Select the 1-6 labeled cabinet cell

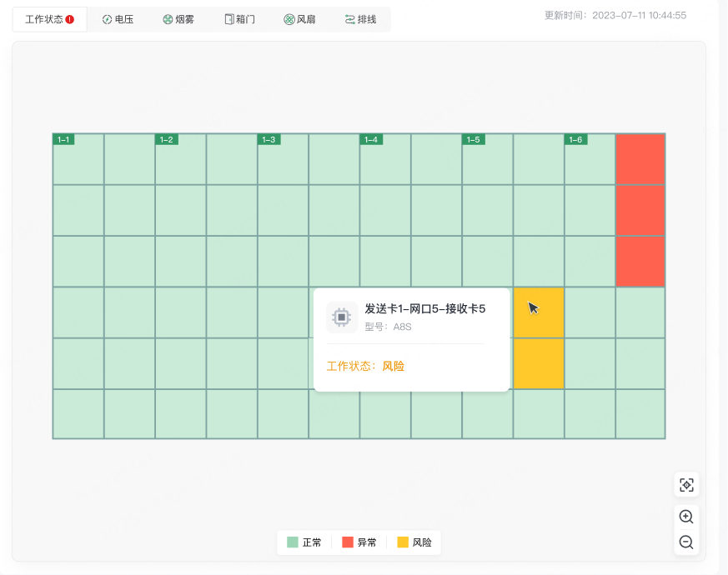[x=590, y=159]
